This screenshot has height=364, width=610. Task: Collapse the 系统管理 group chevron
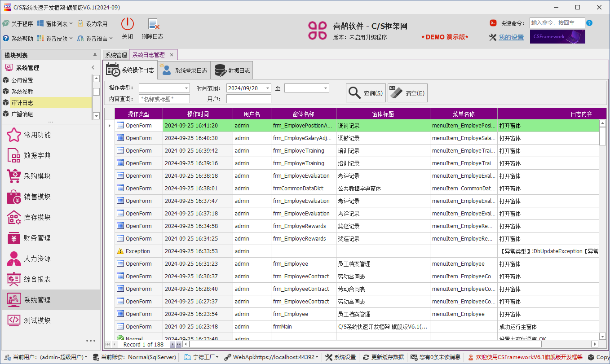[x=93, y=68]
